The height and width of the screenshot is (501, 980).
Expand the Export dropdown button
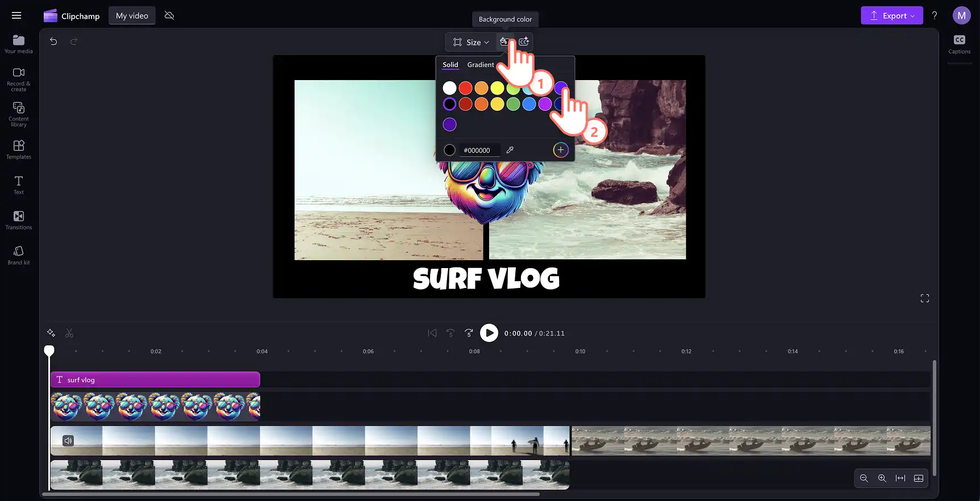pos(891,16)
